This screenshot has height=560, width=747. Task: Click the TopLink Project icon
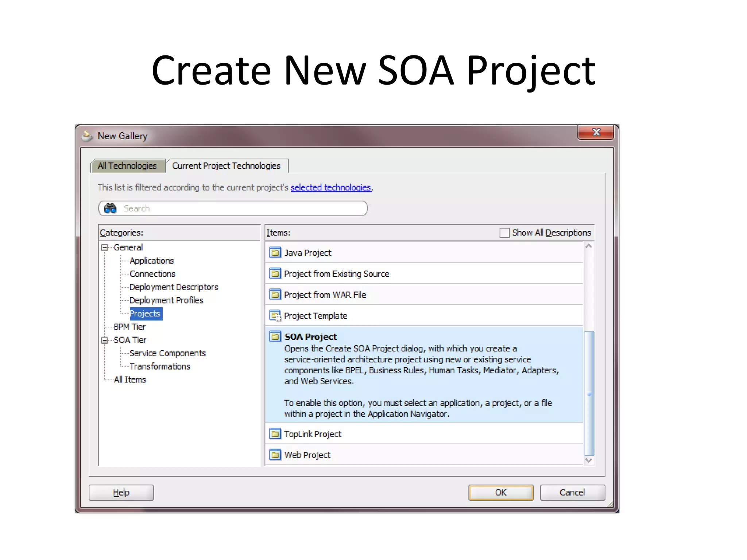coord(275,434)
